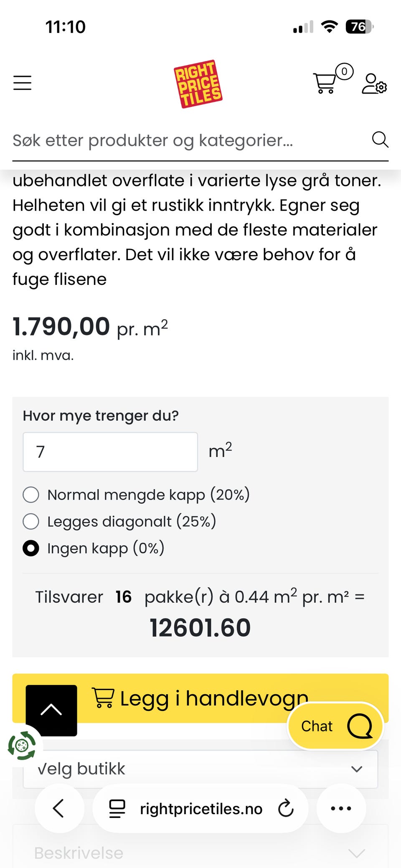Open the Chat bubble
This screenshot has width=401, height=868.
point(335,726)
